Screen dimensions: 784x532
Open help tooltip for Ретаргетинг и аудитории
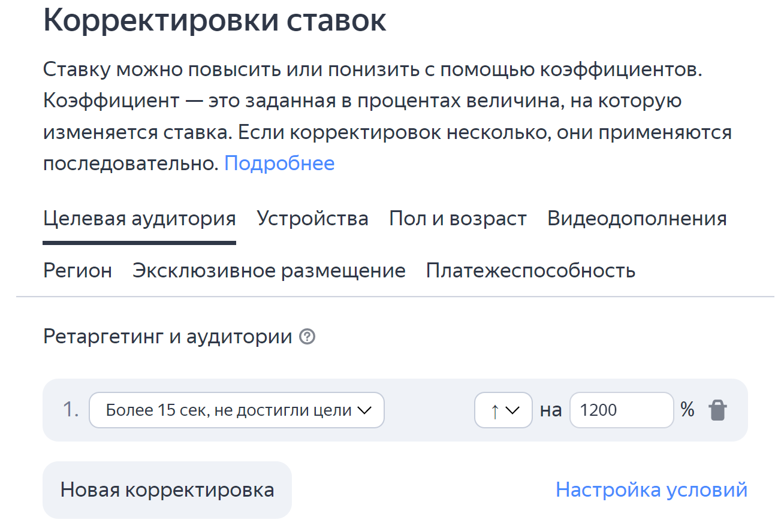point(307,337)
